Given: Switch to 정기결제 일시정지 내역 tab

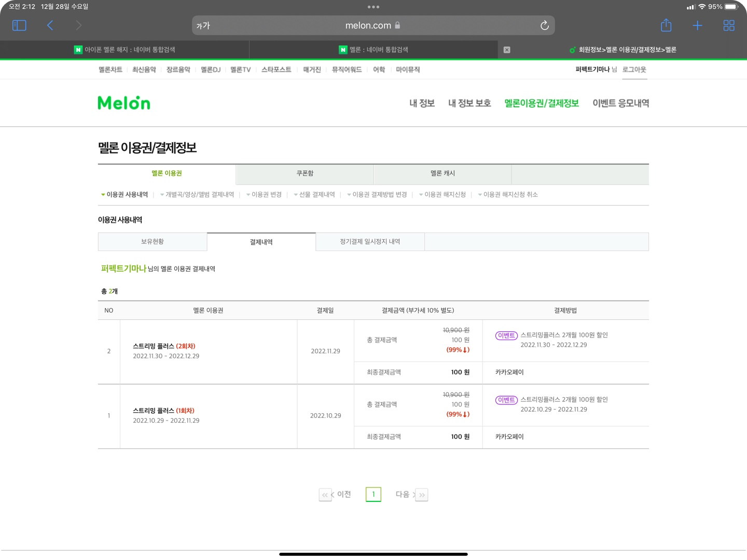Looking at the screenshot, I should coord(370,242).
